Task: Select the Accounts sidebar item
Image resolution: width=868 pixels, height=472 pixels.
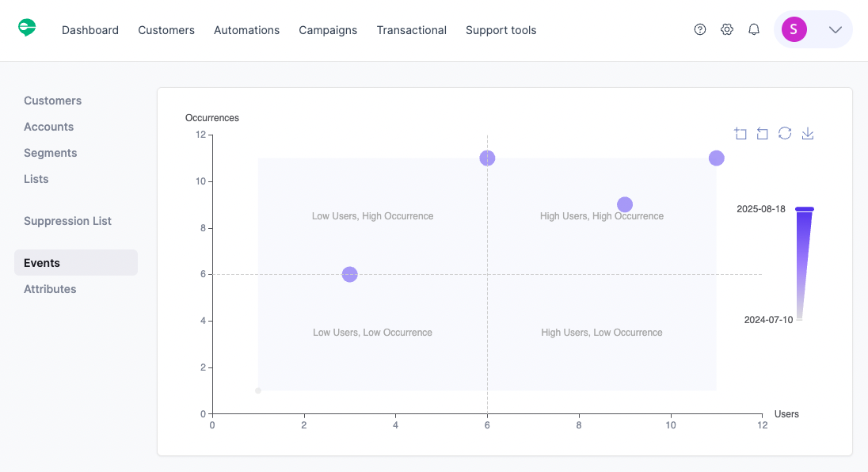Action: coord(48,126)
